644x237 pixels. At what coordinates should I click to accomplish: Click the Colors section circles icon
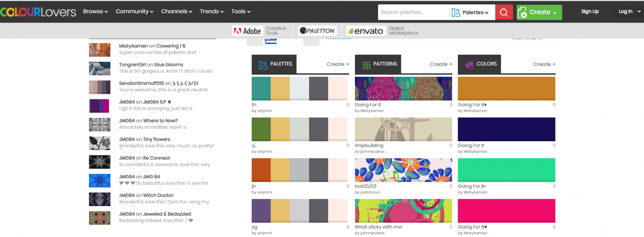469,65
